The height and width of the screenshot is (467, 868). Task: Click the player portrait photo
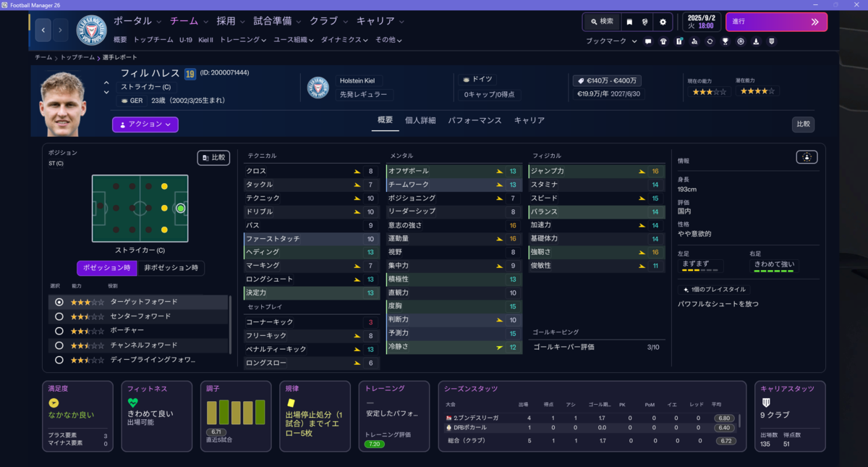coord(63,104)
